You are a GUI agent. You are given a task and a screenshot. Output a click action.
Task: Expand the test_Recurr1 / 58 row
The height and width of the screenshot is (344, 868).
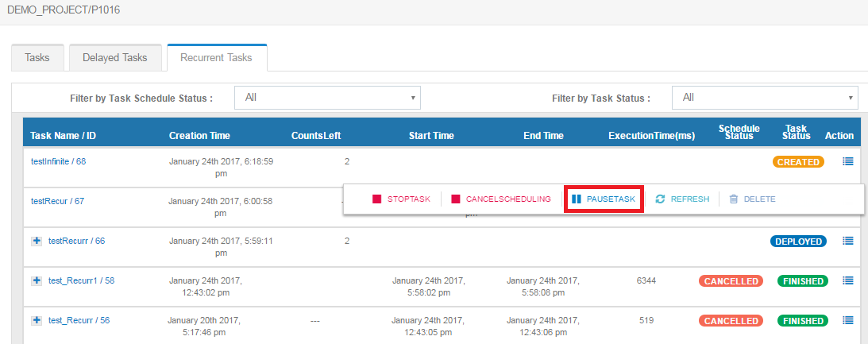37,280
